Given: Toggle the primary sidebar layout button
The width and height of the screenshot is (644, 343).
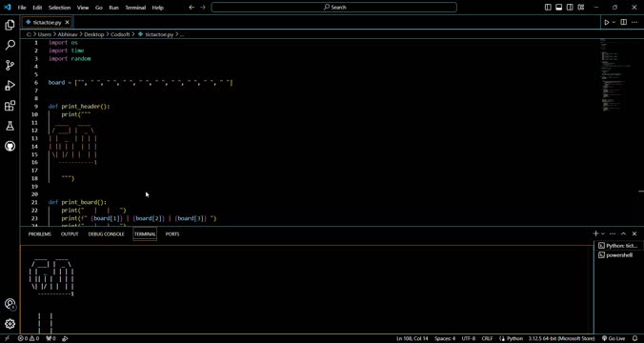Looking at the screenshot, I should [548, 7].
